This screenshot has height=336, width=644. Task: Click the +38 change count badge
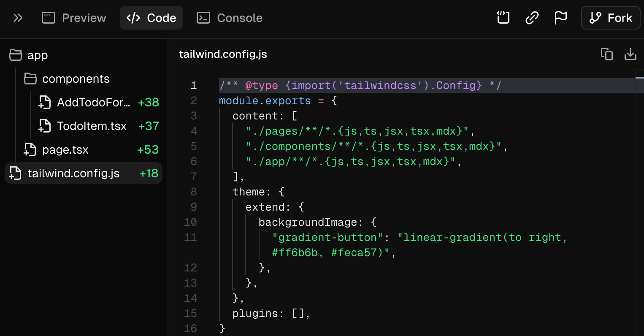149,103
